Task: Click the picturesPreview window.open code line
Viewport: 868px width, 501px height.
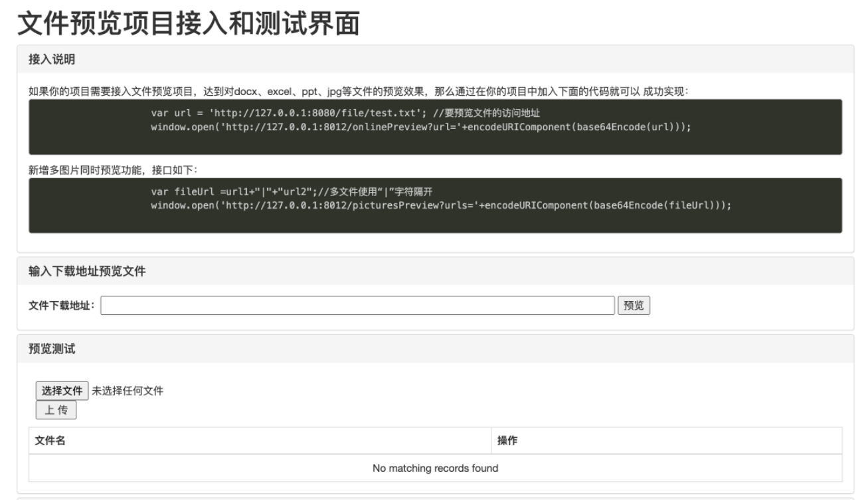Action: [x=440, y=205]
